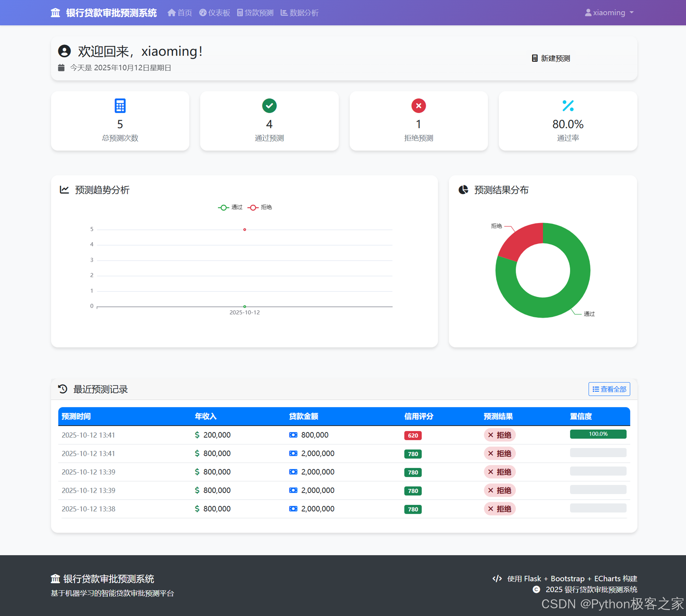Click the 查看全部 button
Image resolution: width=686 pixels, height=616 pixels.
click(609, 389)
